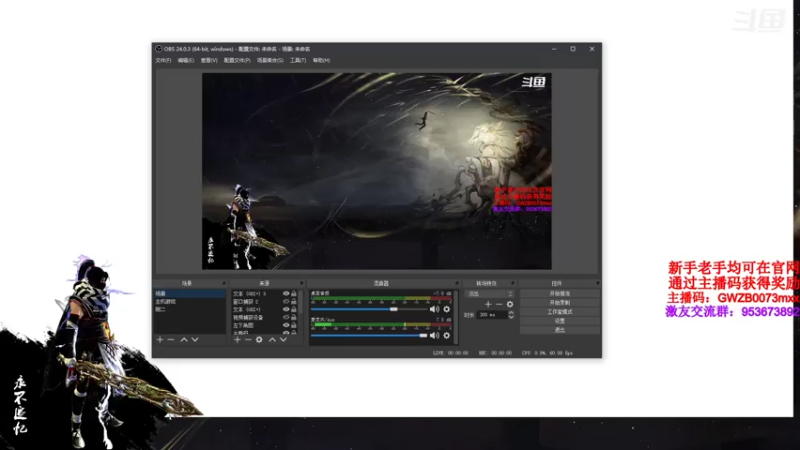The height and width of the screenshot is (450, 800).
Task: Toggle visibility of 文本 (GDI+) source
Action: (286, 309)
